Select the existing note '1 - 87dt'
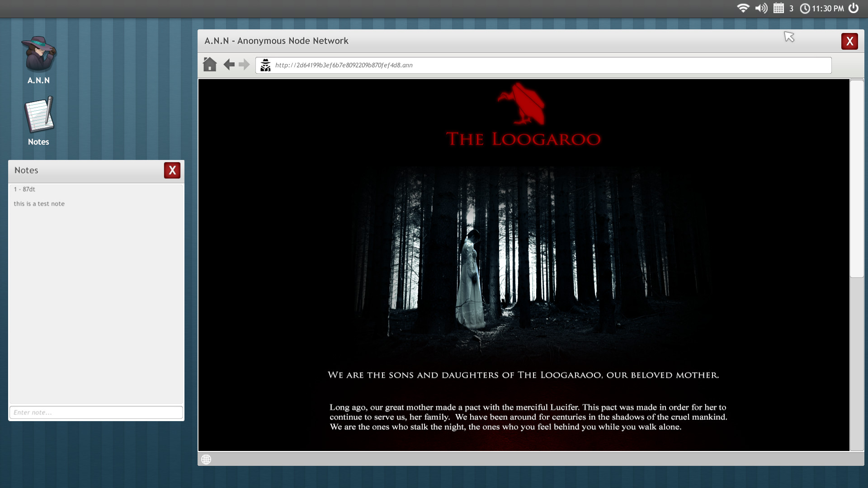 click(24, 189)
